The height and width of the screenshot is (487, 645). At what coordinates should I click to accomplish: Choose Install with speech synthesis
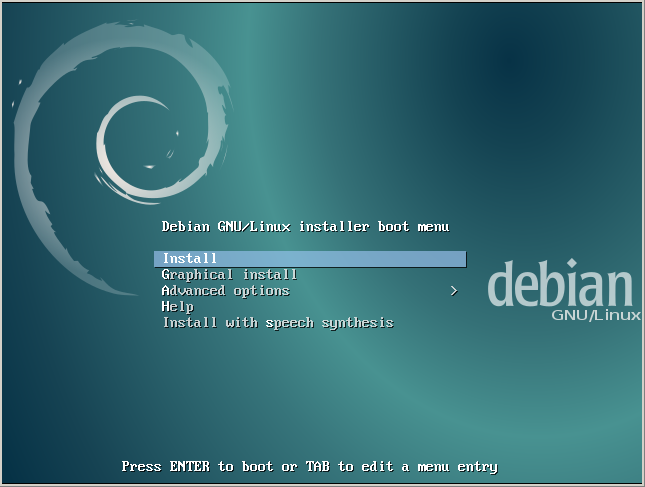point(278,323)
